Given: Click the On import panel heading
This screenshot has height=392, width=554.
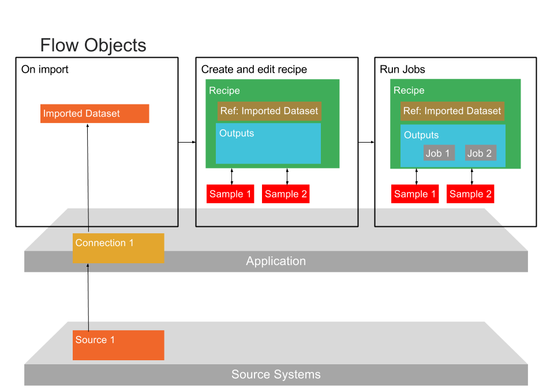Looking at the screenshot, I should (45, 69).
